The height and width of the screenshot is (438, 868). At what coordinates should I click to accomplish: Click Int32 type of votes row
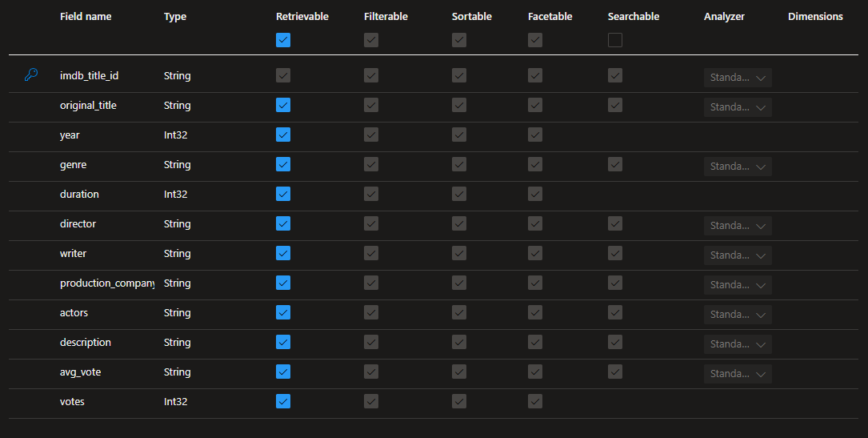[175, 401]
